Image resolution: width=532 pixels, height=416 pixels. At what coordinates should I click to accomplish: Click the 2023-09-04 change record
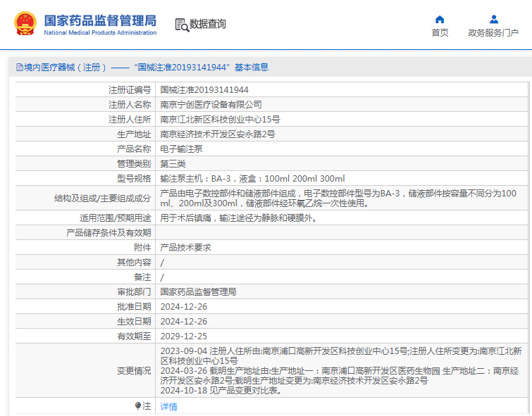point(341,355)
